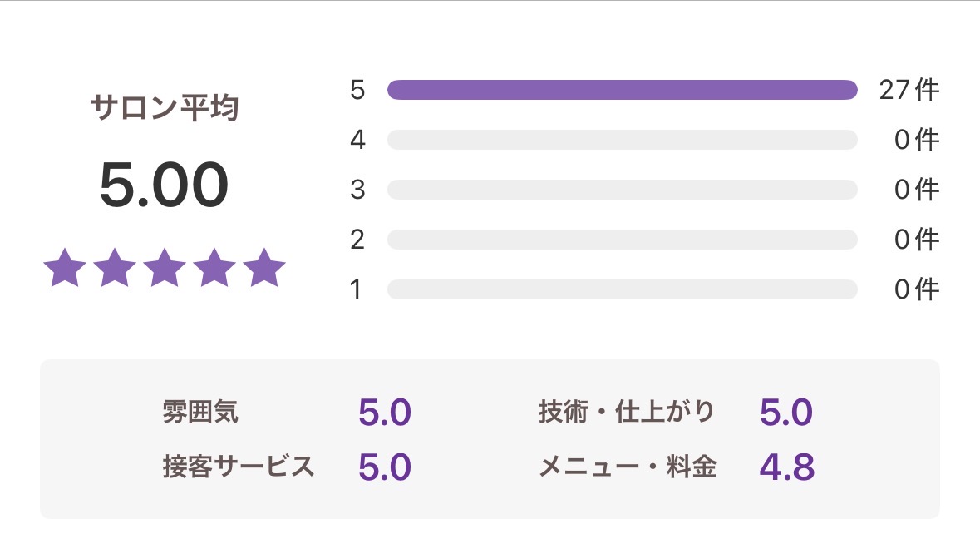Click the empty 1-star rating bar
This screenshot has height=544, width=980.
coord(622,289)
